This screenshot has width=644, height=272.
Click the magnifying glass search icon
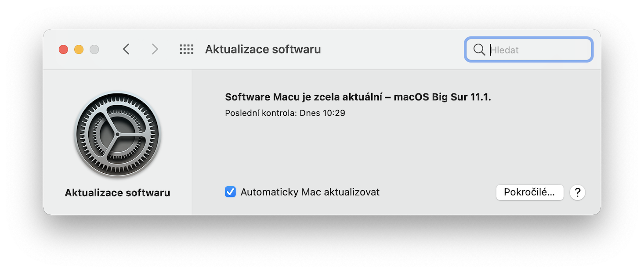479,50
